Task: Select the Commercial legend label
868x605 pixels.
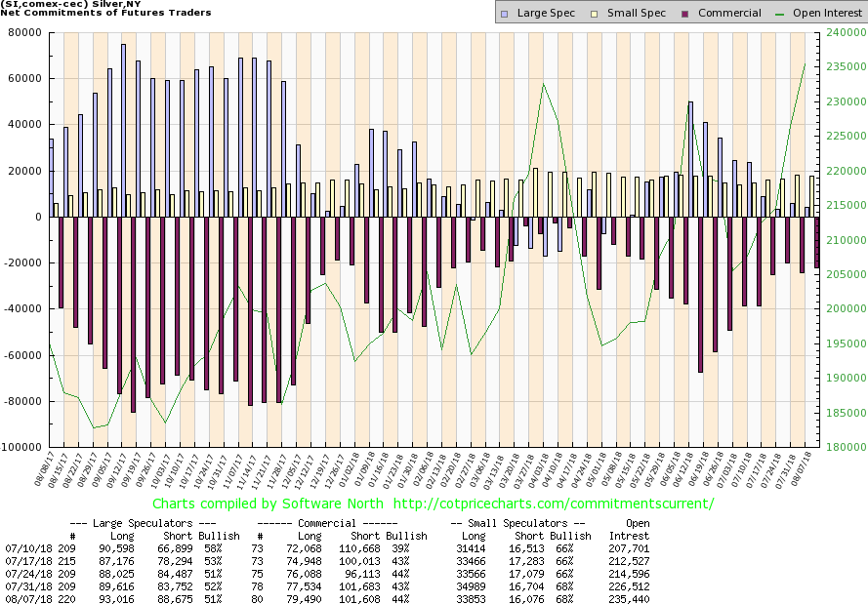Action: [730, 14]
